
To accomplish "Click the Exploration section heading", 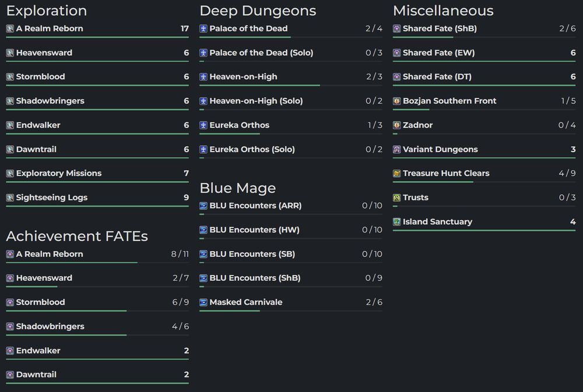I will pos(47,10).
